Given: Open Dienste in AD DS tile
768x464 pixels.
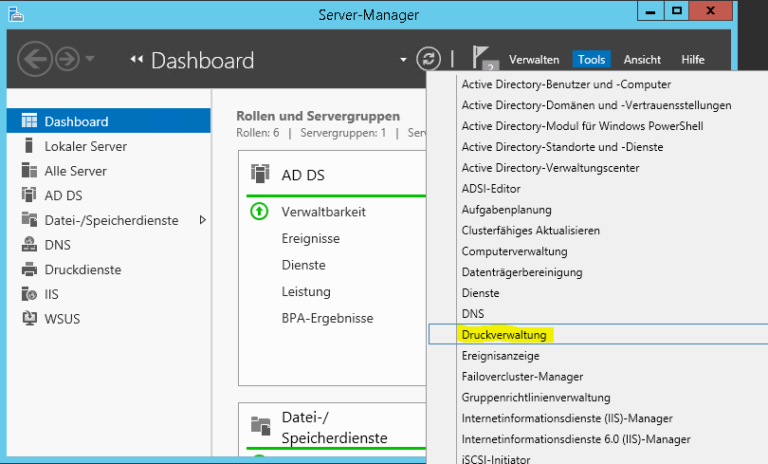Looking at the screenshot, I should (303, 265).
